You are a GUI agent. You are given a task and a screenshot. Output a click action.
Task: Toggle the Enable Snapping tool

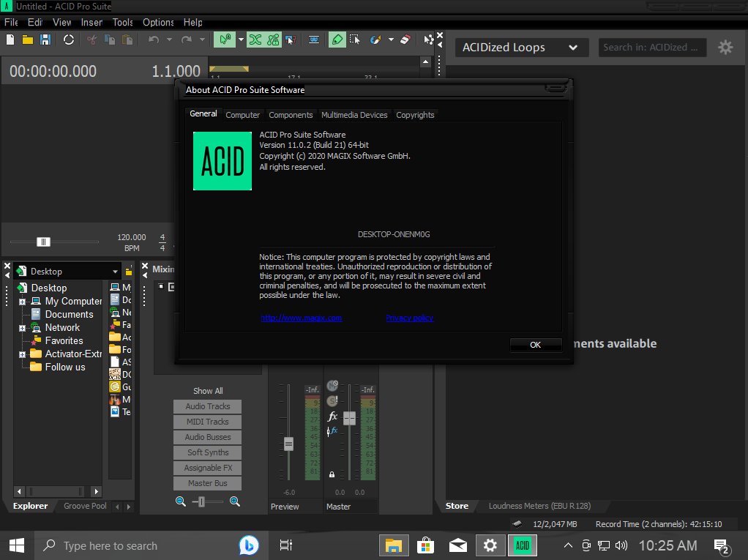tap(225, 40)
